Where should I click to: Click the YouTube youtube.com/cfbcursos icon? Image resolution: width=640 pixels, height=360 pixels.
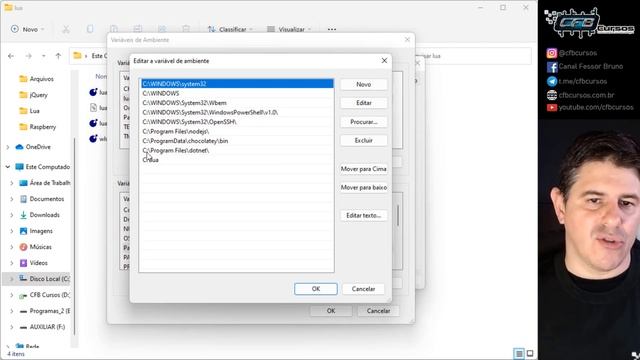(552, 107)
